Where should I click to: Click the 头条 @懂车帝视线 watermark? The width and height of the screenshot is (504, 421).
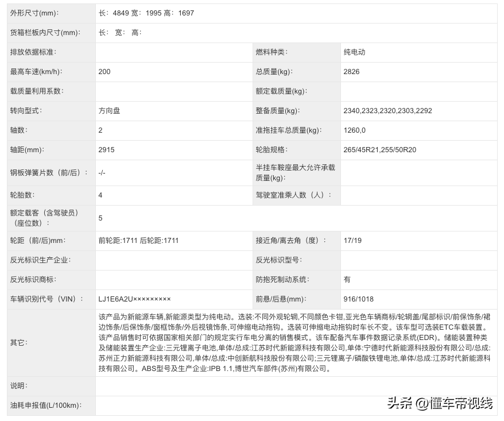click(440, 403)
